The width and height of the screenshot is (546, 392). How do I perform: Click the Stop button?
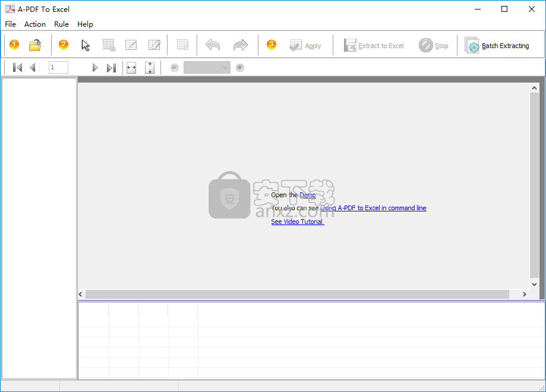point(434,46)
